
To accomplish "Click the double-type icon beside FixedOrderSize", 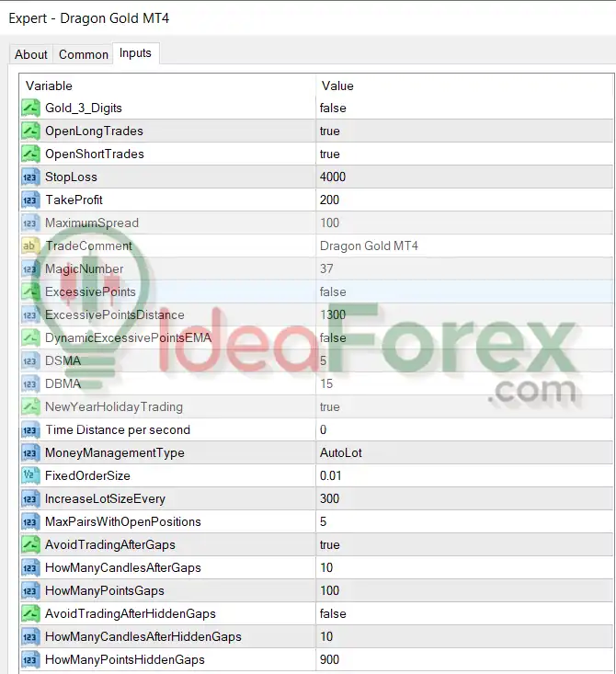I will click(x=30, y=475).
